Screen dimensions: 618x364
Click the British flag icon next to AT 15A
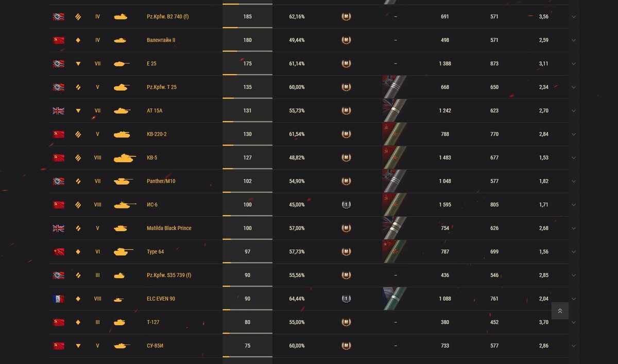58,111
